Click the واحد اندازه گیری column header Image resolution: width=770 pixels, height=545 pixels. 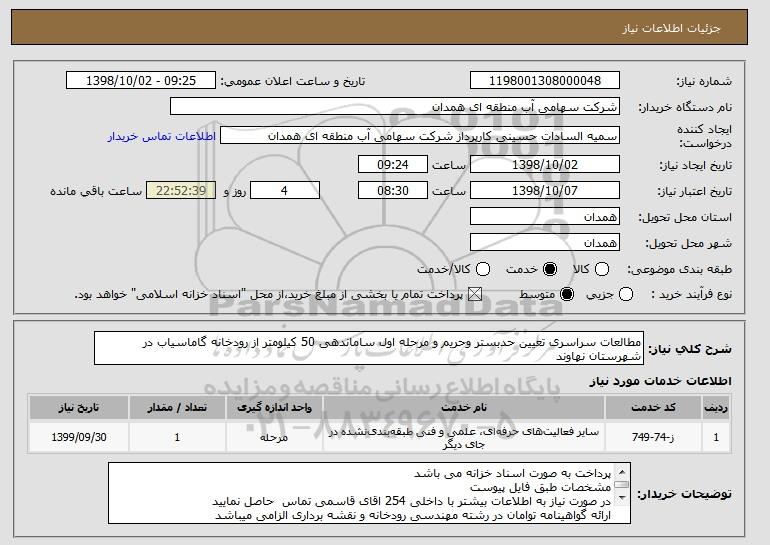(275, 408)
